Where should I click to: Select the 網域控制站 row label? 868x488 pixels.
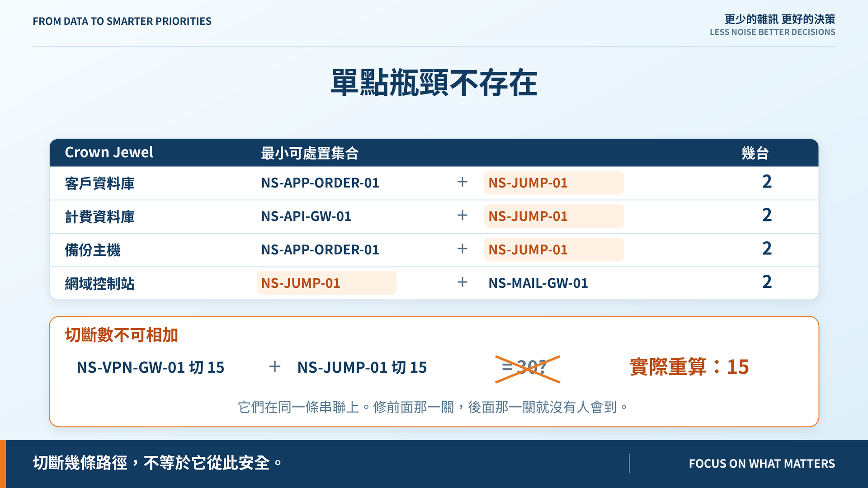[x=100, y=283]
